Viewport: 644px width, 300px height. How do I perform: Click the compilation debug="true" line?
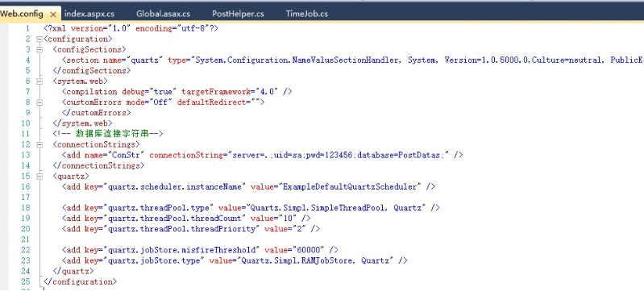177,92
